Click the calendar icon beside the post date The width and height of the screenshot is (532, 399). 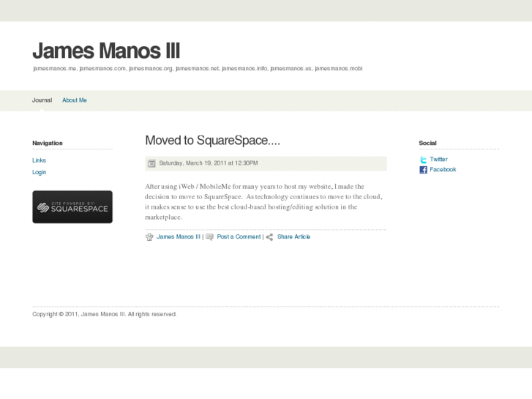[151, 163]
